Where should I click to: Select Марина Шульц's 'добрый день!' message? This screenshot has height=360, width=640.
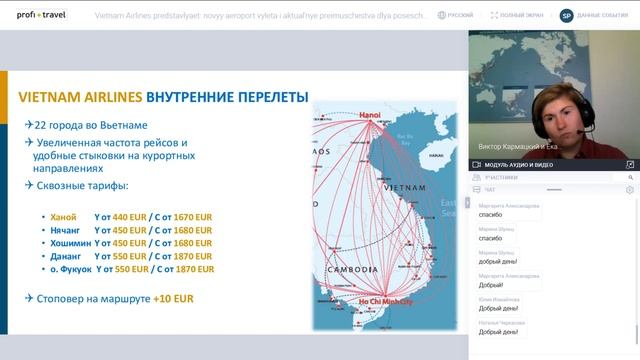[498, 262]
